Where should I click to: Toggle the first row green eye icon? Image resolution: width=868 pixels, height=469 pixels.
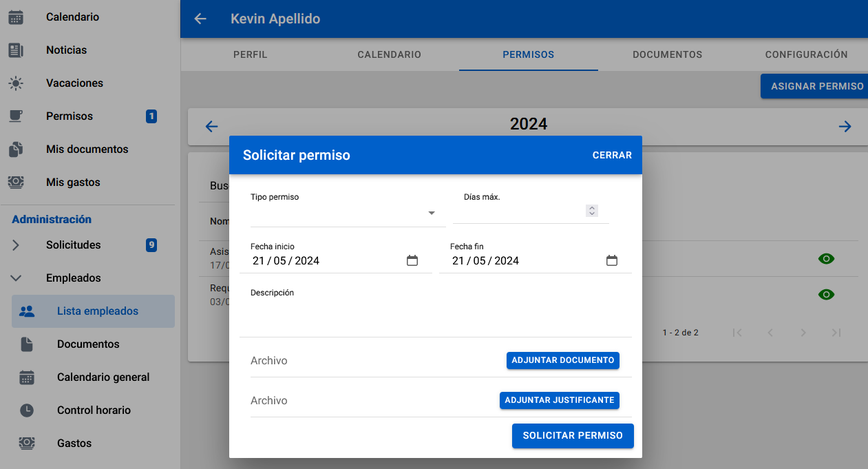point(826,259)
